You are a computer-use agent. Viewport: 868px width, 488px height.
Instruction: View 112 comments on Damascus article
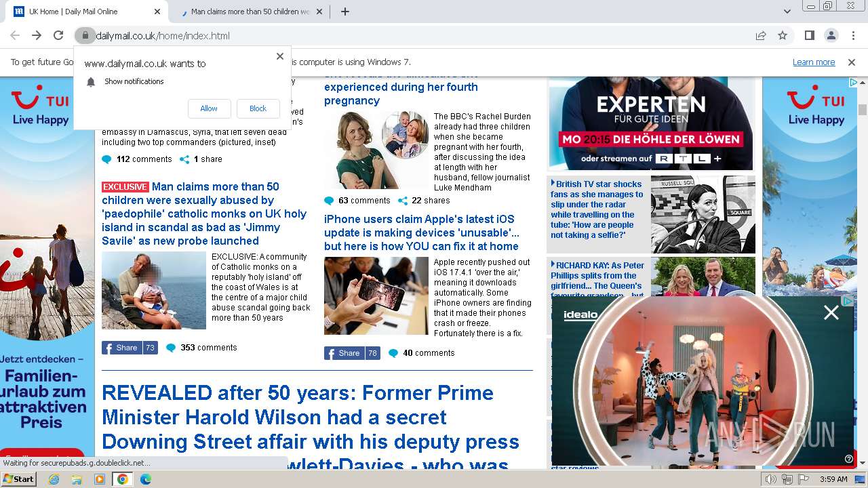(137, 159)
